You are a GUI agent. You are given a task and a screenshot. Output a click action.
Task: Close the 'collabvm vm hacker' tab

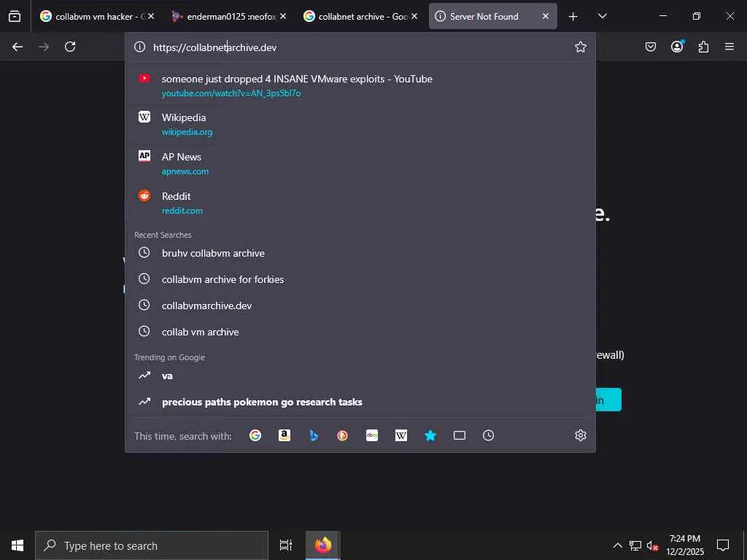point(151,16)
